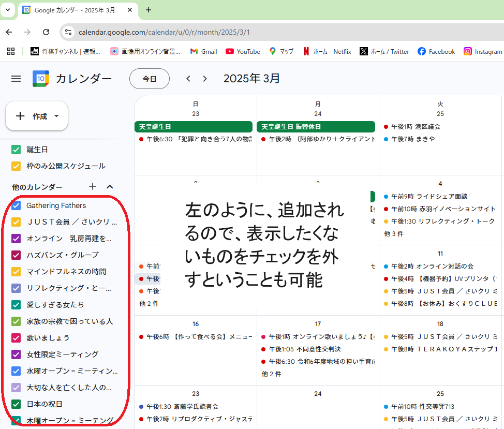Viewport: 504px width, 429px height.
Task: Click the Google Calendar logo icon
Action: [41, 79]
